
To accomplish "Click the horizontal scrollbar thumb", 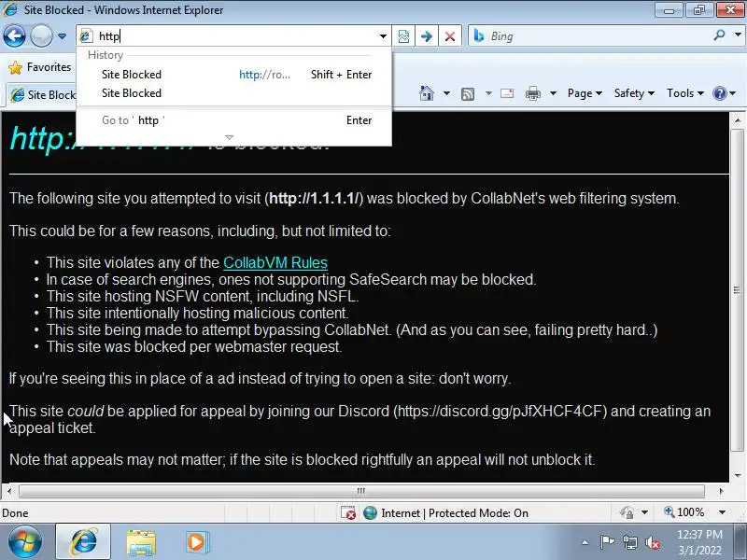I will pos(361,491).
